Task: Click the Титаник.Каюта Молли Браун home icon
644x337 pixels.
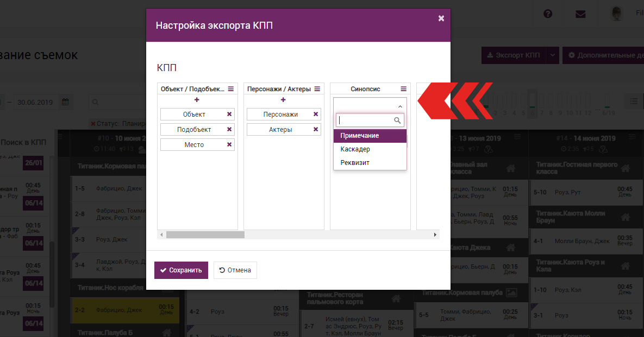Action: pos(626,217)
